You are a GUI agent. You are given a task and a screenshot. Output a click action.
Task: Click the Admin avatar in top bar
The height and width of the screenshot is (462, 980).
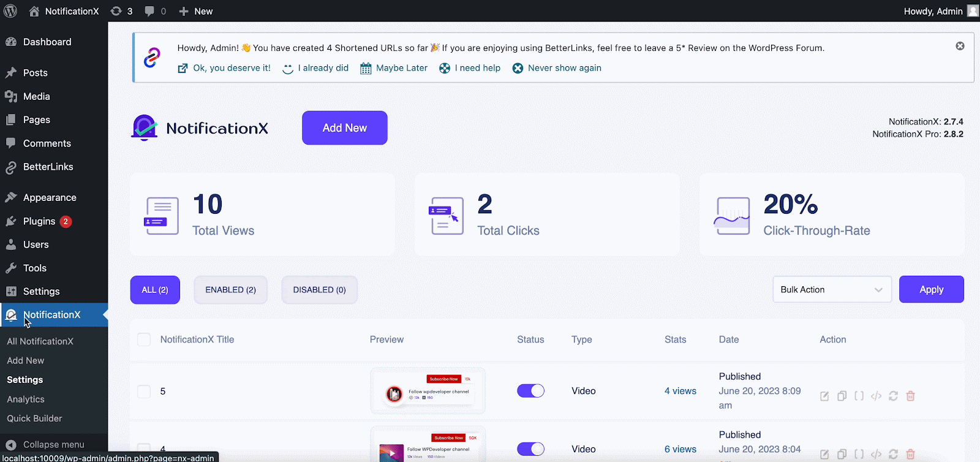pos(973,11)
